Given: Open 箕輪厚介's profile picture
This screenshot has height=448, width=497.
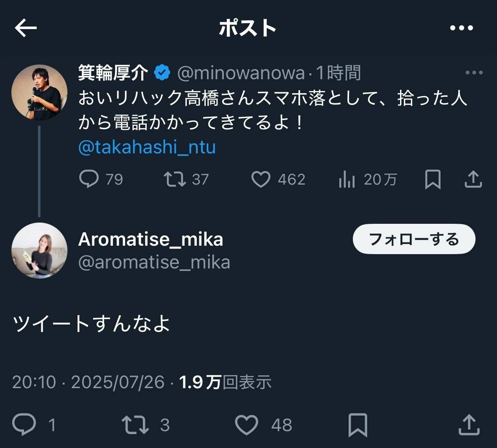Looking at the screenshot, I should pos(39,93).
